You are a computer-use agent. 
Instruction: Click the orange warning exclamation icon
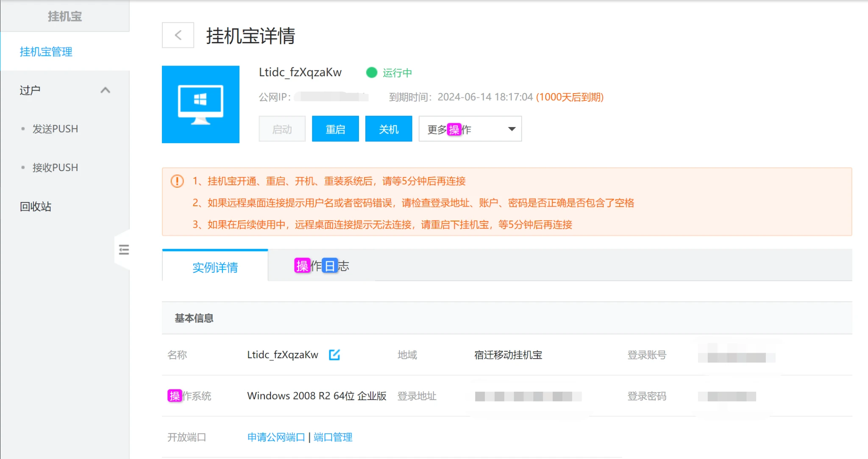click(x=177, y=181)
